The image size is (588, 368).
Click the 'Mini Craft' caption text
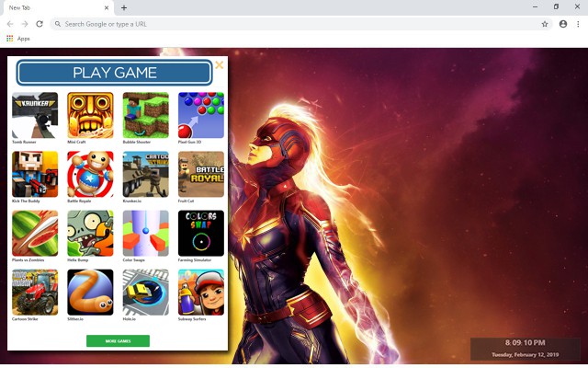coord(76,142)
